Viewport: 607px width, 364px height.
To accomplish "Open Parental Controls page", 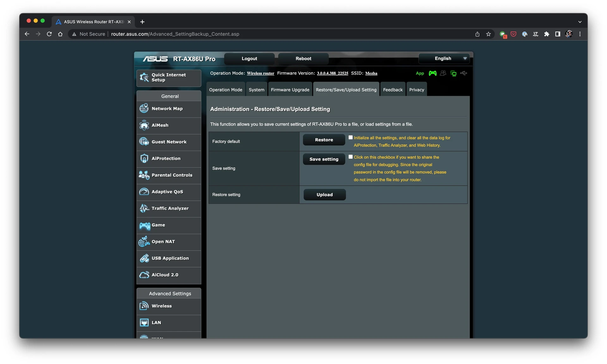I will tap(169, 175).
